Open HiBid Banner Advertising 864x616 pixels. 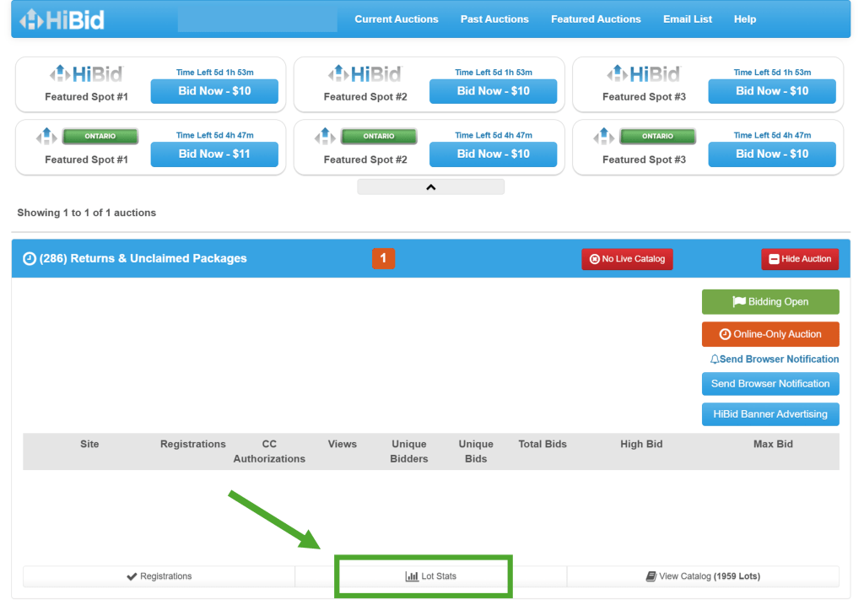click(770, 414)
